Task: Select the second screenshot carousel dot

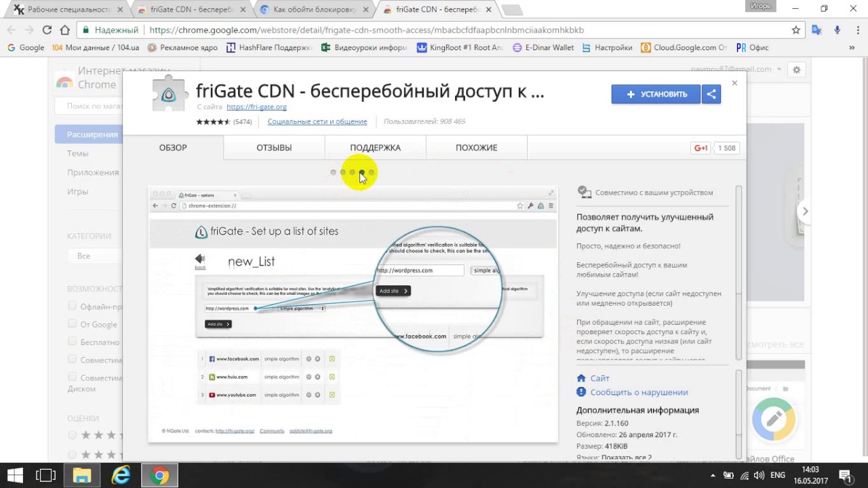Action: 342,172
